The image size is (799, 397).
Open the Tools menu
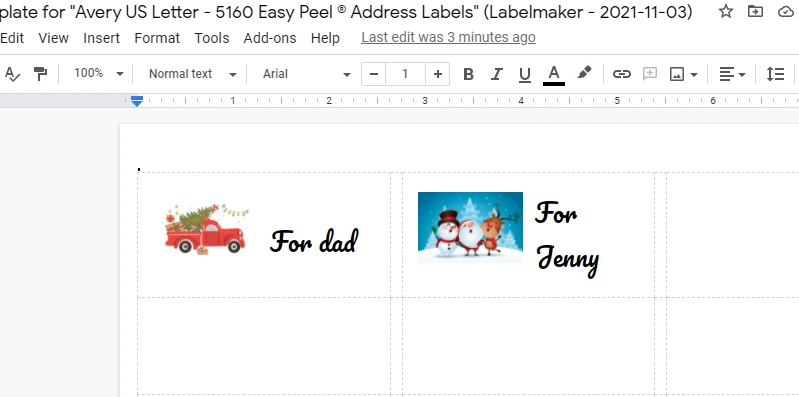[211, 38]
